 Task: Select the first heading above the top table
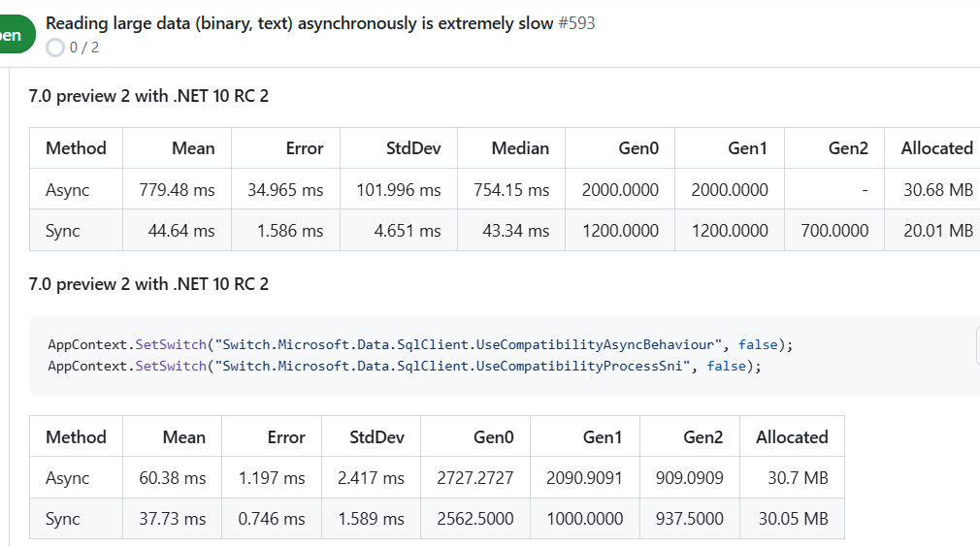148,96
